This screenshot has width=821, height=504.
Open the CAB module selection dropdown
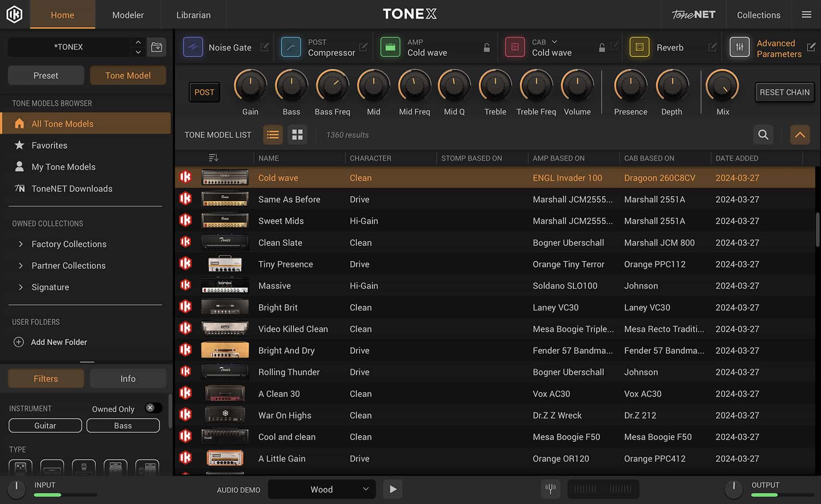[x=555, y=42]
